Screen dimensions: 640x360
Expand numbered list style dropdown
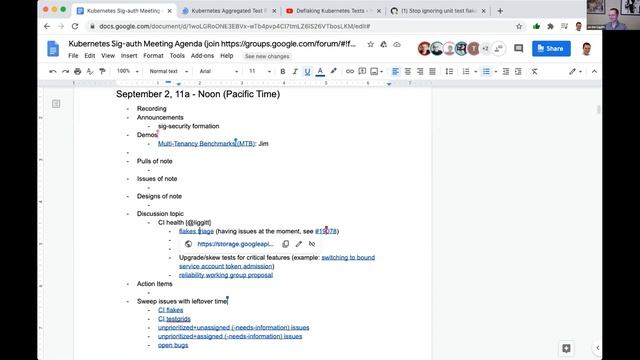point(476,72)
